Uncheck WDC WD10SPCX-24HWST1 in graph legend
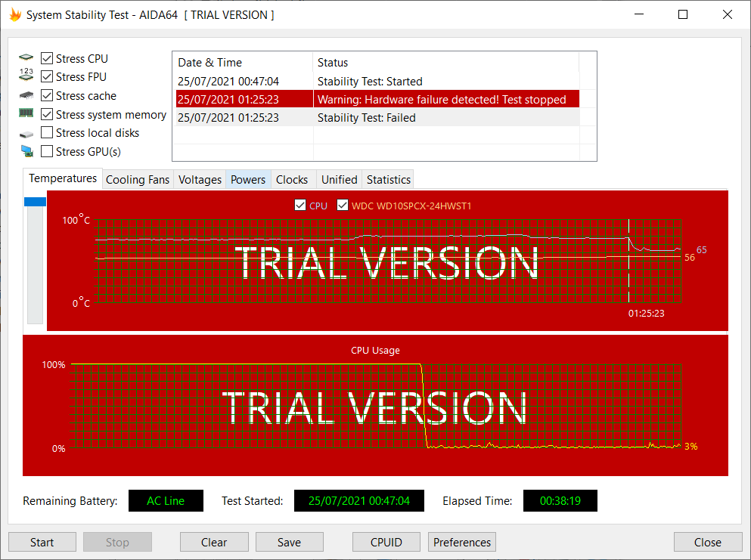751x560 pixels. (343, 205)
